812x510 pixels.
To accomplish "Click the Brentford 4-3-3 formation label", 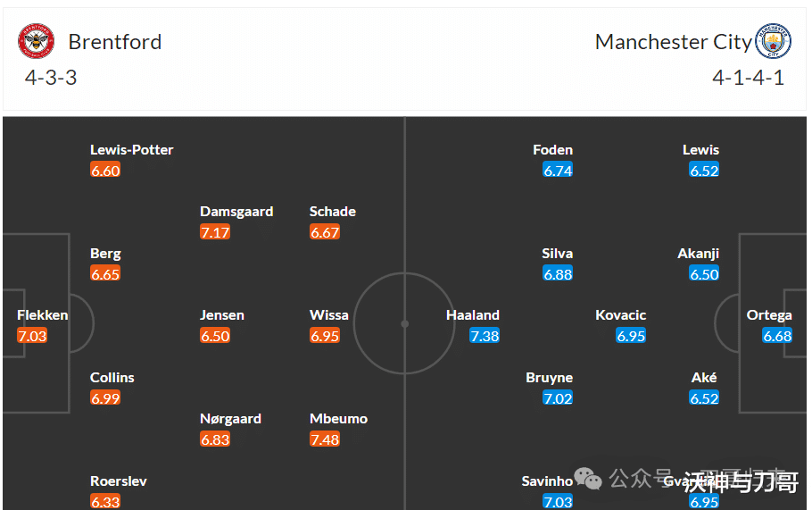I will pyautogui.click(x=51, y=78).
